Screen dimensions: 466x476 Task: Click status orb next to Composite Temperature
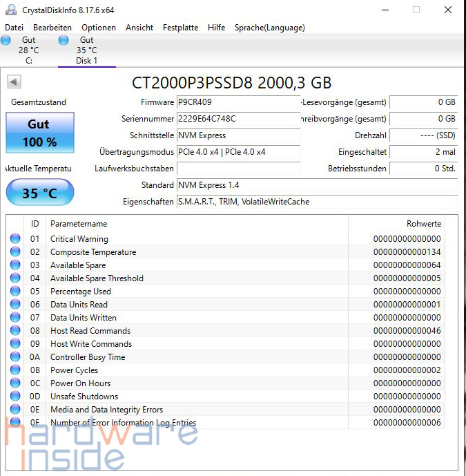pos(15,251)
